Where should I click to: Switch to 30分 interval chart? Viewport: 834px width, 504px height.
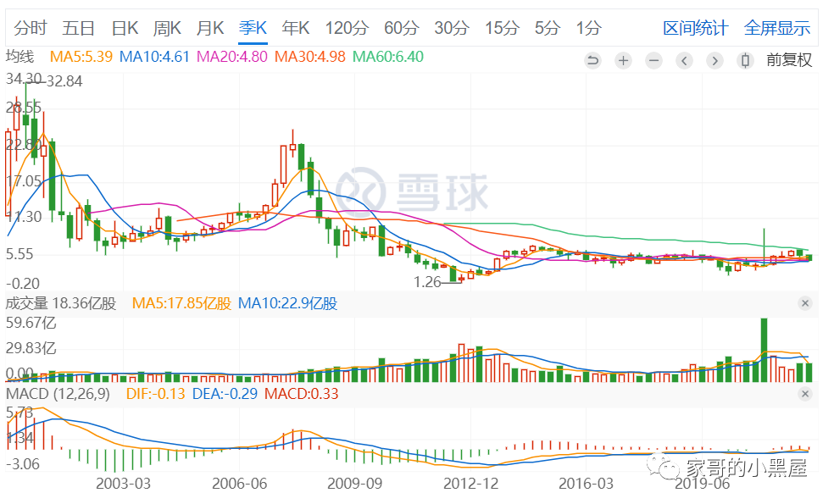pos(452,28)
